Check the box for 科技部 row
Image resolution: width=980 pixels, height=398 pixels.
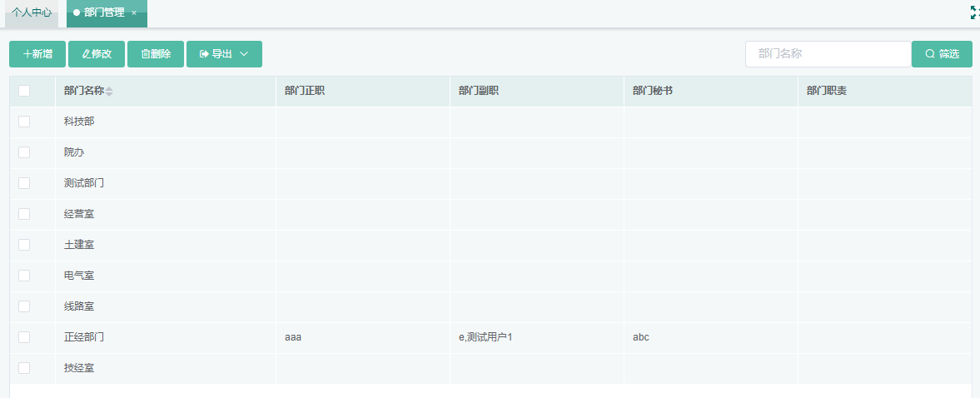pos(24,122)
